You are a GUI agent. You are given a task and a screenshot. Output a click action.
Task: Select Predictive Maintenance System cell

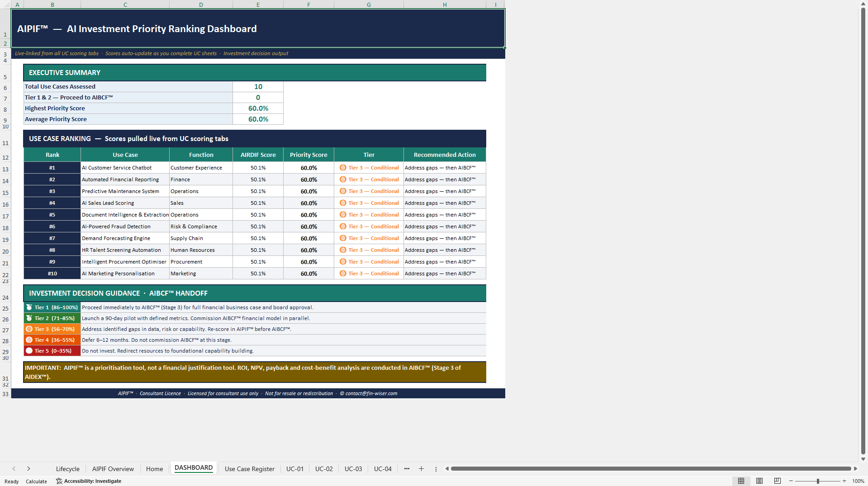coord(125,191)
